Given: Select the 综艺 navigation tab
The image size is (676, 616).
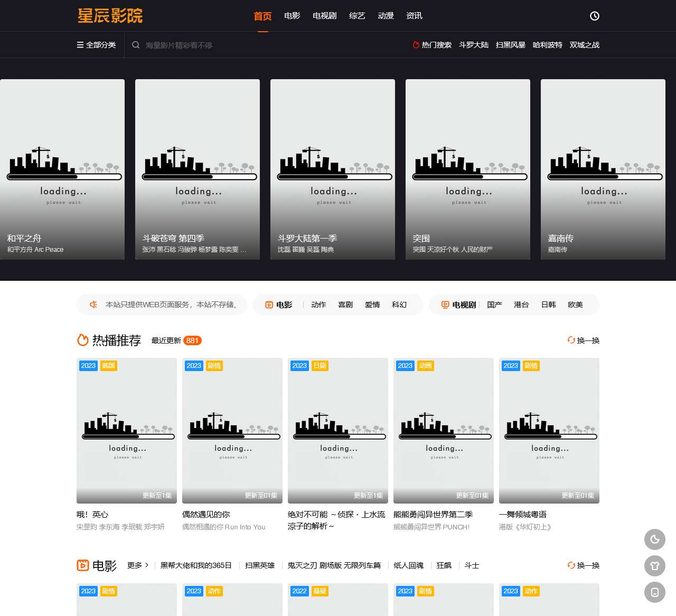Looking at the screenshot, I should [x=357, y=16].
